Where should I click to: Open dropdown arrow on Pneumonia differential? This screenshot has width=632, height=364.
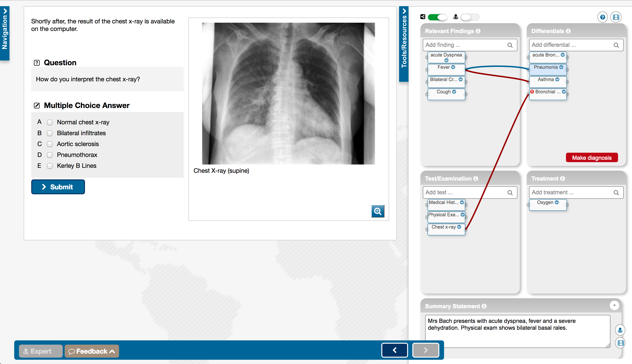[561, 67]
